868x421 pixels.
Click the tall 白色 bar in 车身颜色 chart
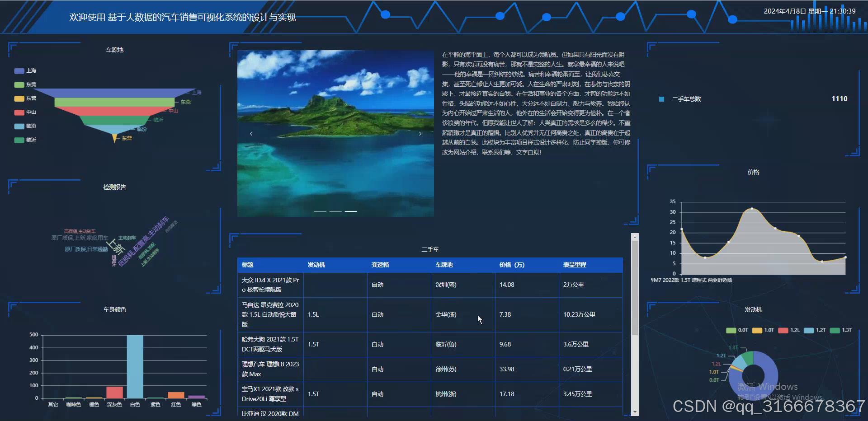(x=135, y=366)
